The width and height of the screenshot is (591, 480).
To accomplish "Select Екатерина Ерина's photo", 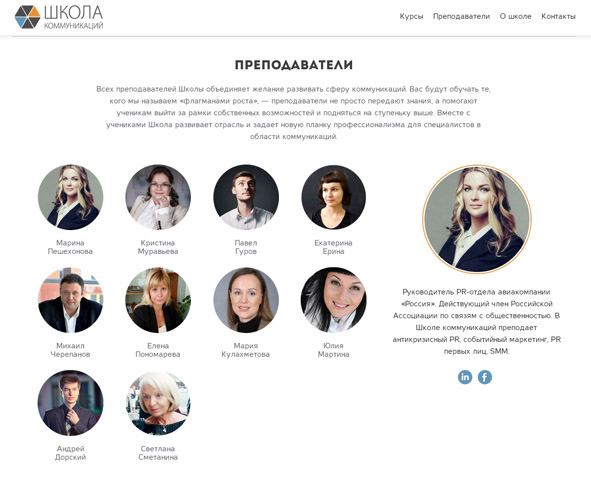I will (334, 197).
